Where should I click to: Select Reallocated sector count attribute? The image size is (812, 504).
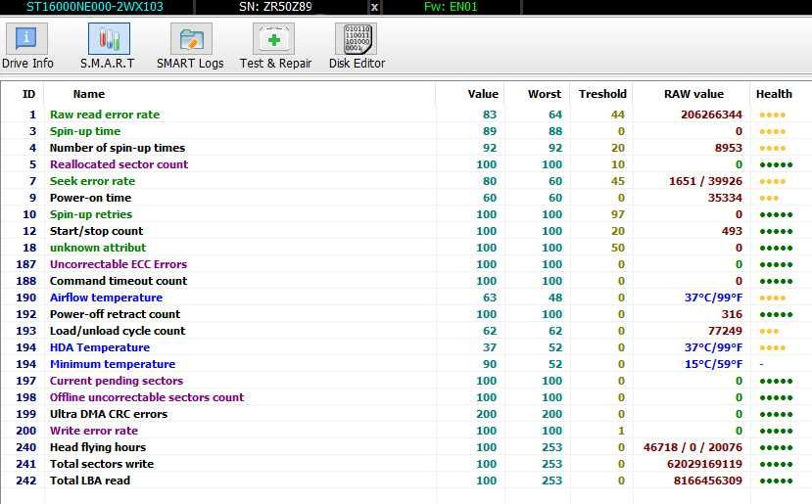point(119,164)
